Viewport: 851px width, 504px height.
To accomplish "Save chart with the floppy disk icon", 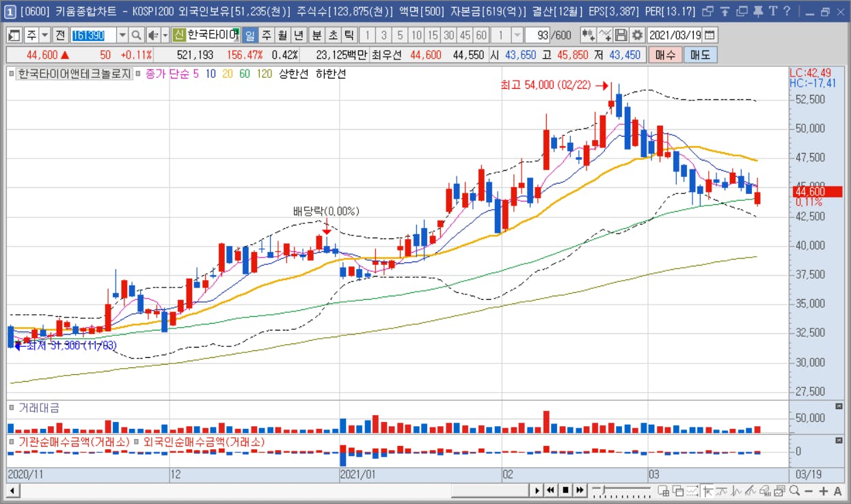I will pyautogui.click(x=621, y=35).
